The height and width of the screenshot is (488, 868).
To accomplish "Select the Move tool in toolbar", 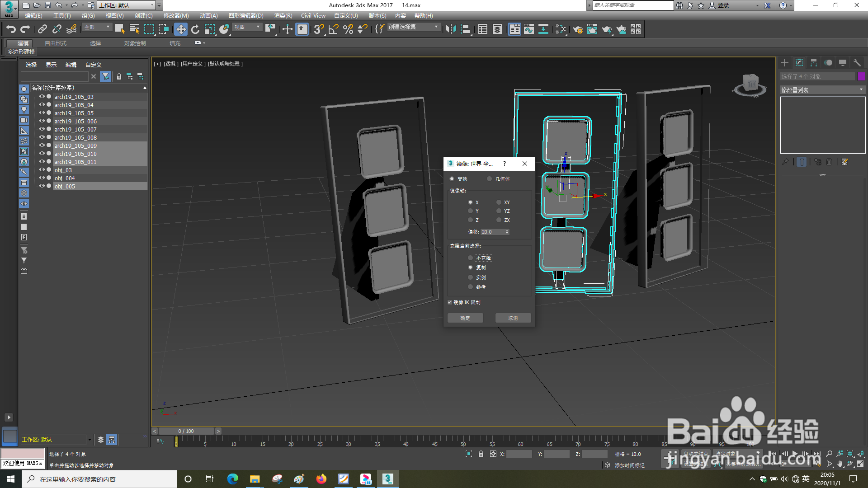I will click(x=181, y=29).
